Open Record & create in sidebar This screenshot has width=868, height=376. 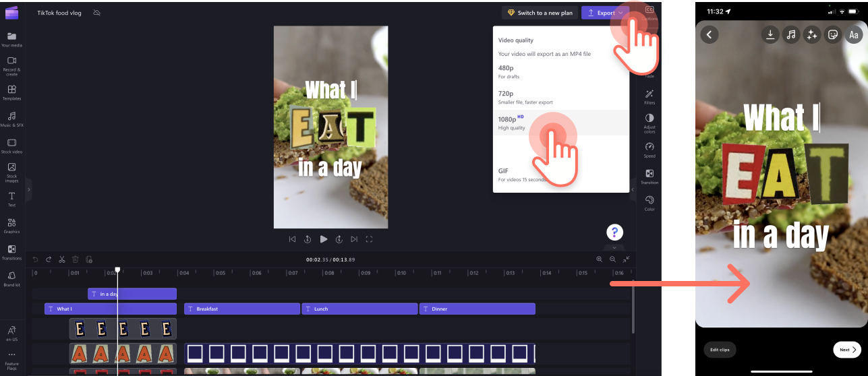click(11, 65)
